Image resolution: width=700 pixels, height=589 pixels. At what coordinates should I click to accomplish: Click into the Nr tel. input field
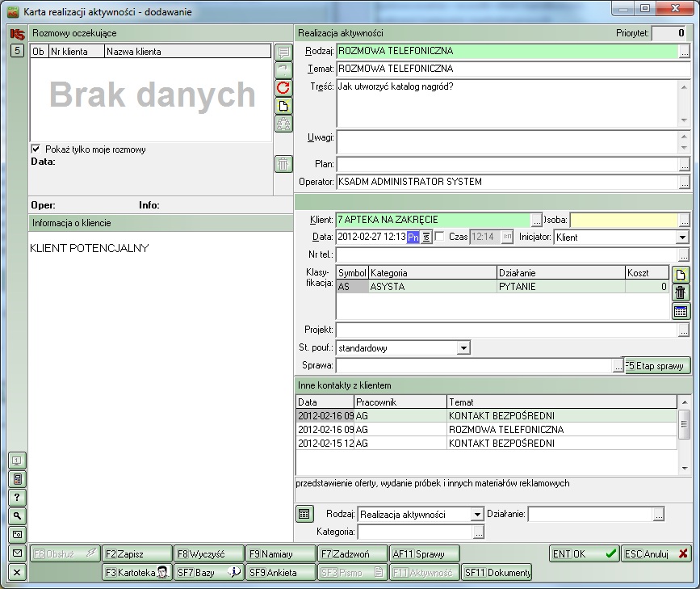(x=506, y=255)
